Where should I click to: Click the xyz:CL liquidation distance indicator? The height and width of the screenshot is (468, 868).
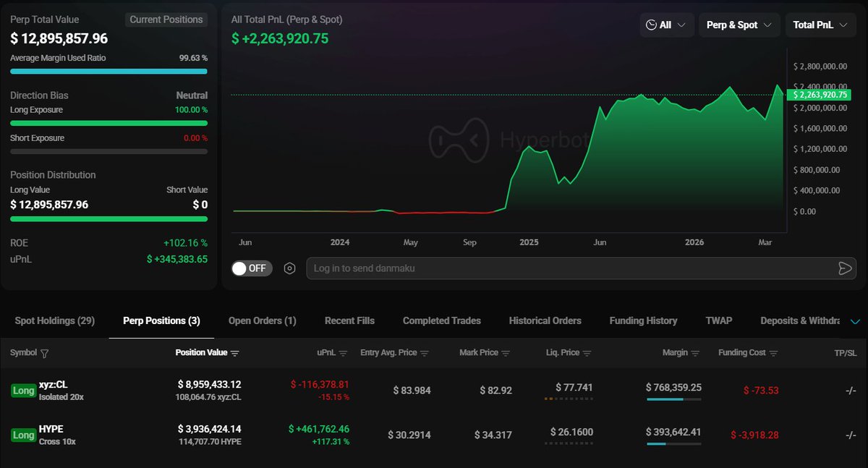tap(568, 399)
